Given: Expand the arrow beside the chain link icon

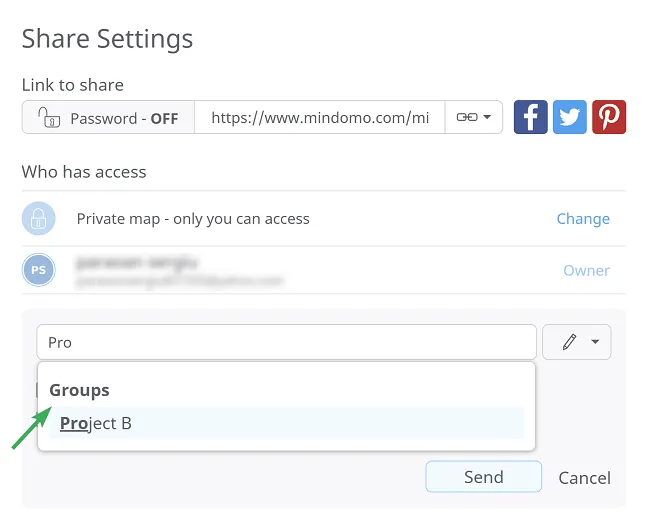Looking at the screenshot, I should pos(487,117).
